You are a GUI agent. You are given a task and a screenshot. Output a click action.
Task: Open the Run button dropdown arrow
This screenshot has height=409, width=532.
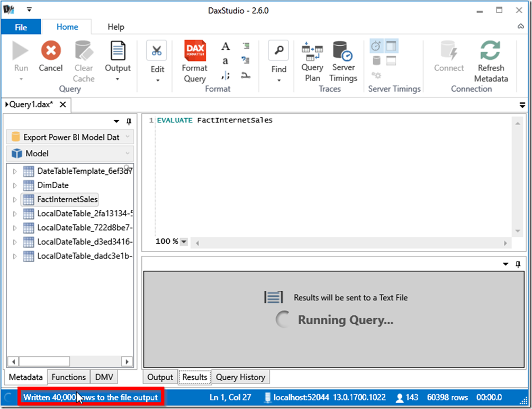(21, 79)
